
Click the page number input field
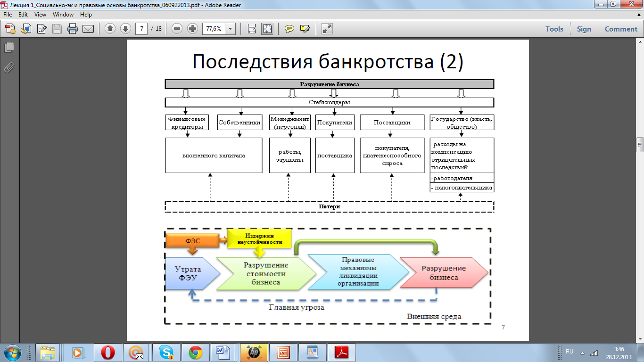pos(141,29)
